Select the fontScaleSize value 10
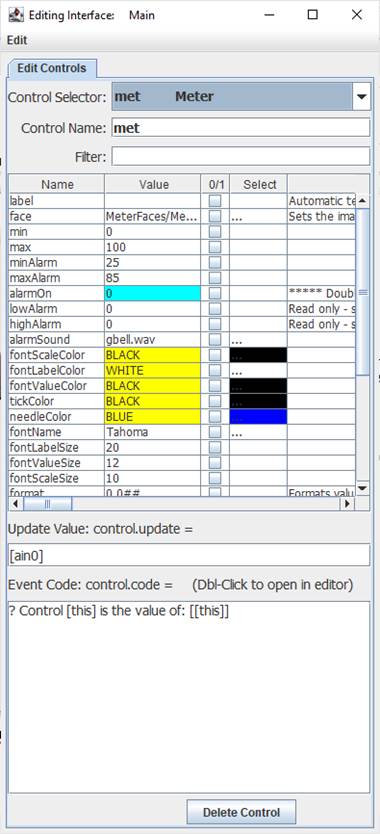The height and width of the screenshot is (834, 380). [x=153, y=479]
